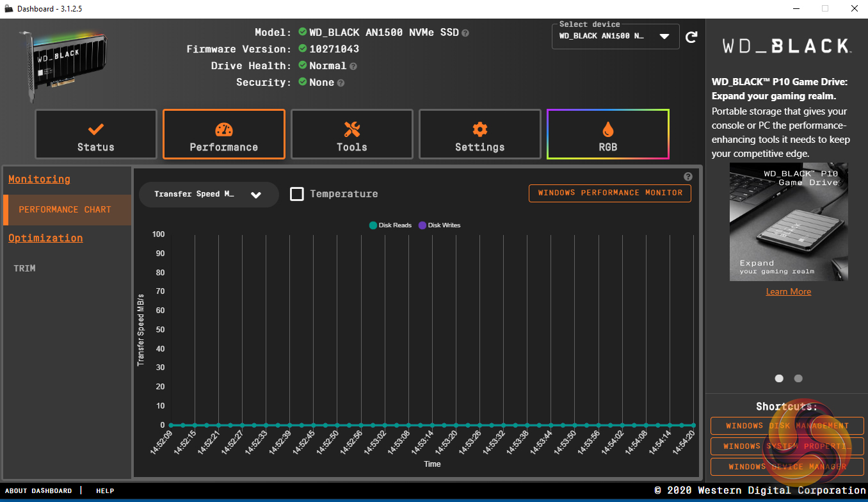
Task: Open the Tools tab
Action: [x=352, y=134]
